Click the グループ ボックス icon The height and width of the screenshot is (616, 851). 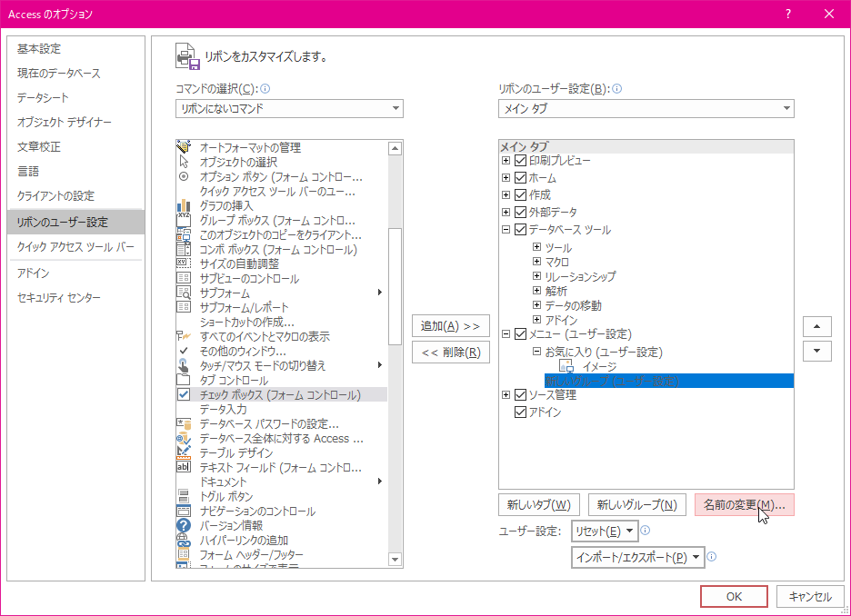184,220
